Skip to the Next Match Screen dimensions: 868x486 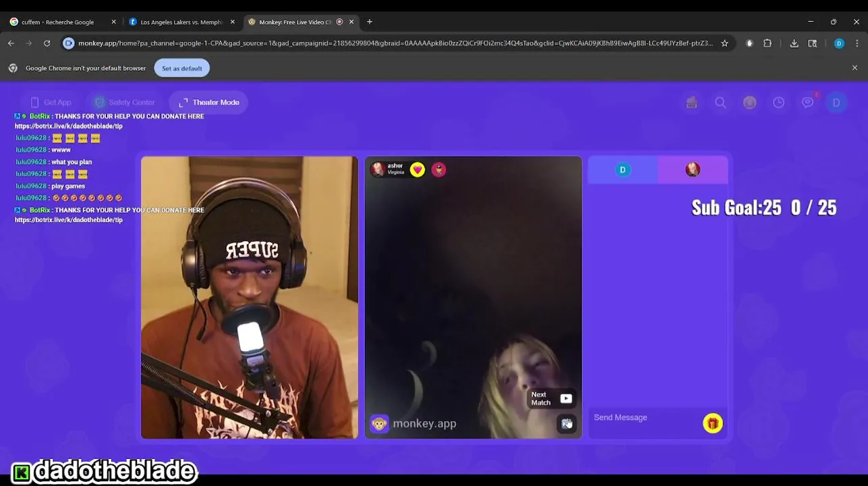[x=550, y=398]
